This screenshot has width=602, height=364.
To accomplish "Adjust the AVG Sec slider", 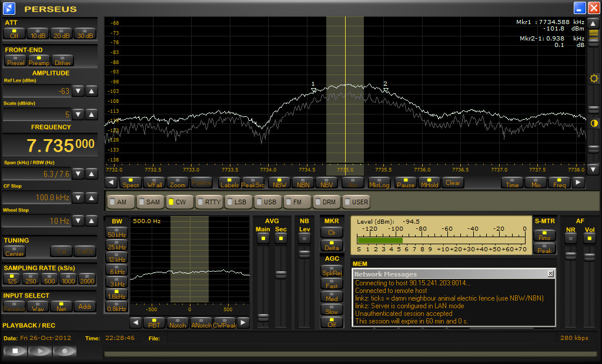I will point(280,274).
